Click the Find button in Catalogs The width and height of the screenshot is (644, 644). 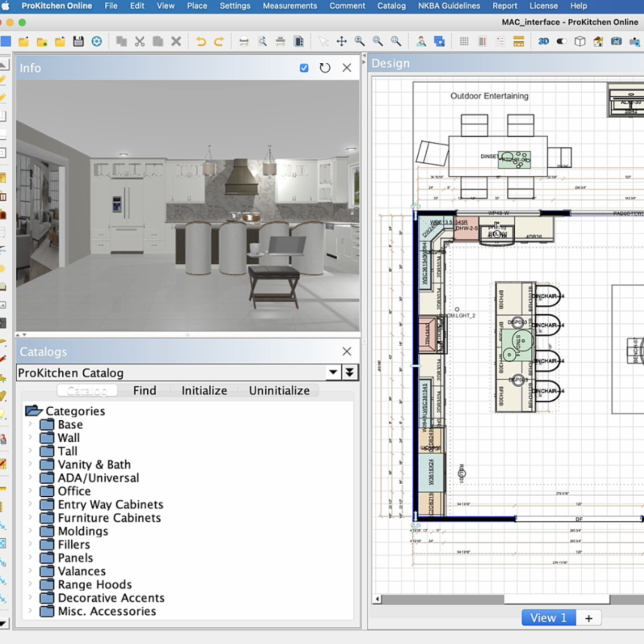(145, 390)
